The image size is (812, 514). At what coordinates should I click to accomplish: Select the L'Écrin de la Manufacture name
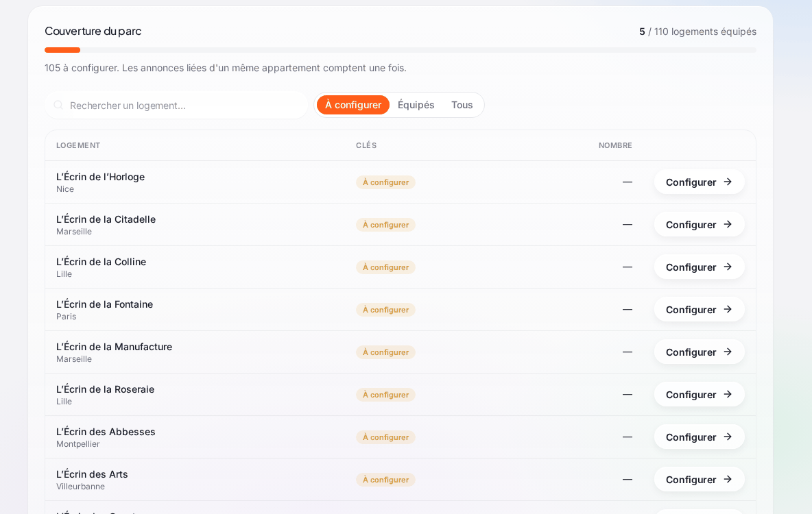(x=114, y=346)
